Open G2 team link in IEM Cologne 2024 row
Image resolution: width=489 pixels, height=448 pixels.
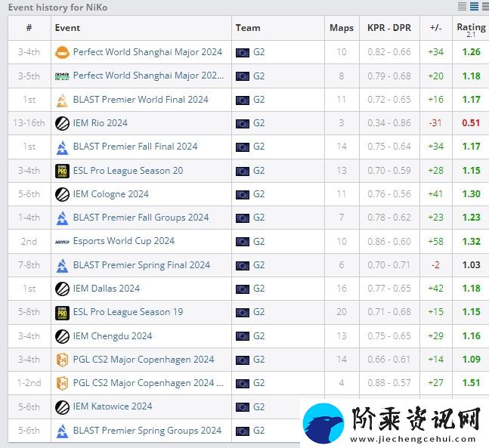[258, 194]
